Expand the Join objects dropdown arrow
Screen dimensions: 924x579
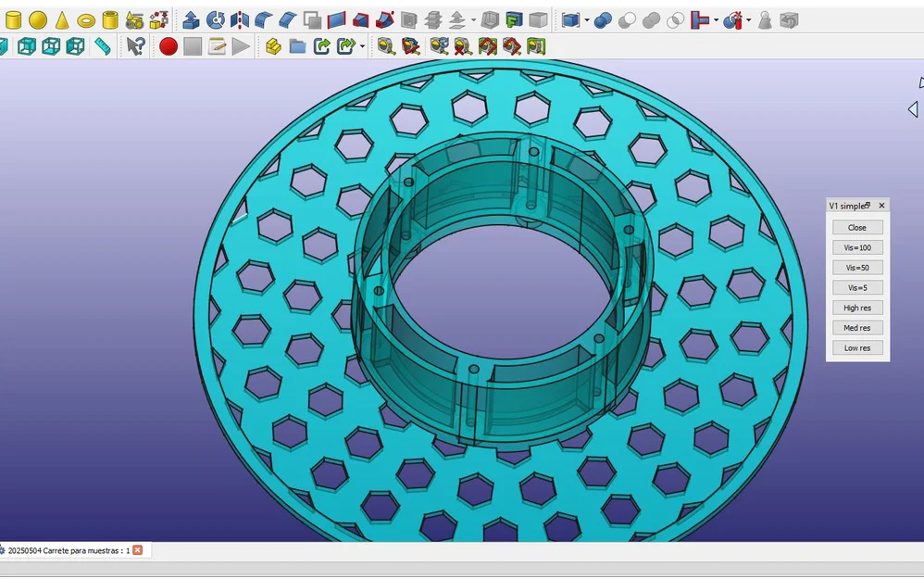716,20
